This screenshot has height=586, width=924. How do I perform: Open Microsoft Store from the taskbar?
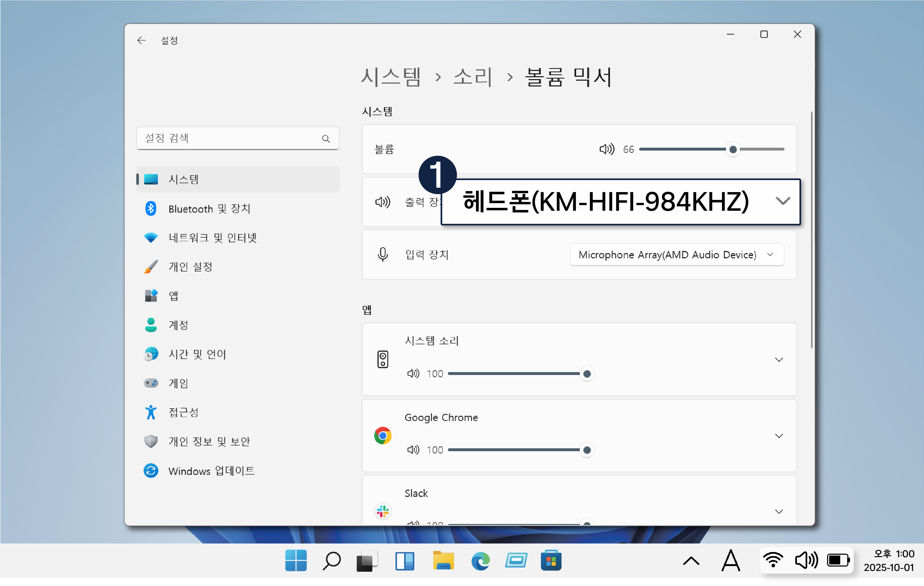[x=551, y=561]
